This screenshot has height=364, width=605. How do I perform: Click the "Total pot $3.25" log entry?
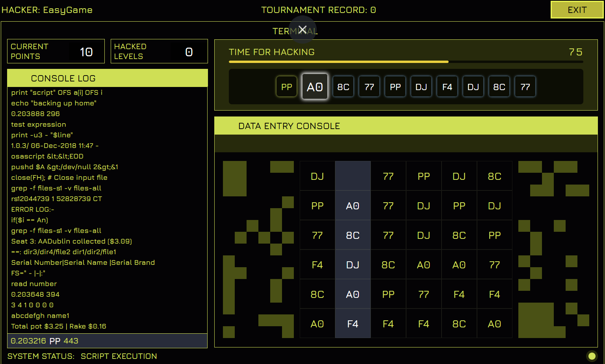pos(59,326)
